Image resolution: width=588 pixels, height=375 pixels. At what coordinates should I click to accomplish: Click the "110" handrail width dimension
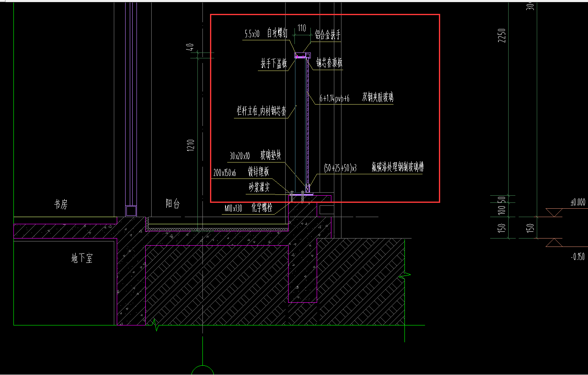click(x=302, y=28)
